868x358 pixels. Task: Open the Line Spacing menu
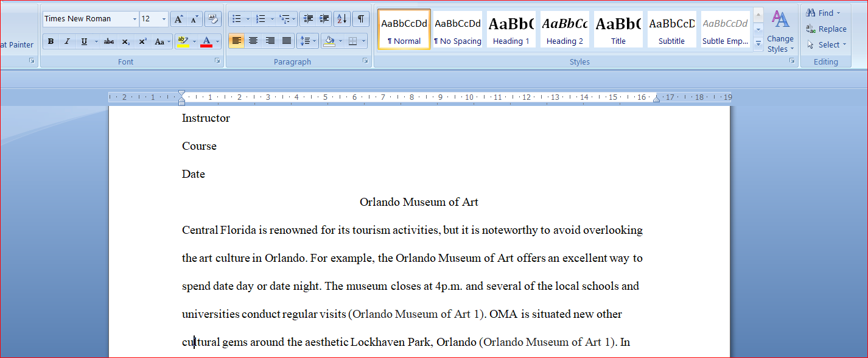click(309, 41)
